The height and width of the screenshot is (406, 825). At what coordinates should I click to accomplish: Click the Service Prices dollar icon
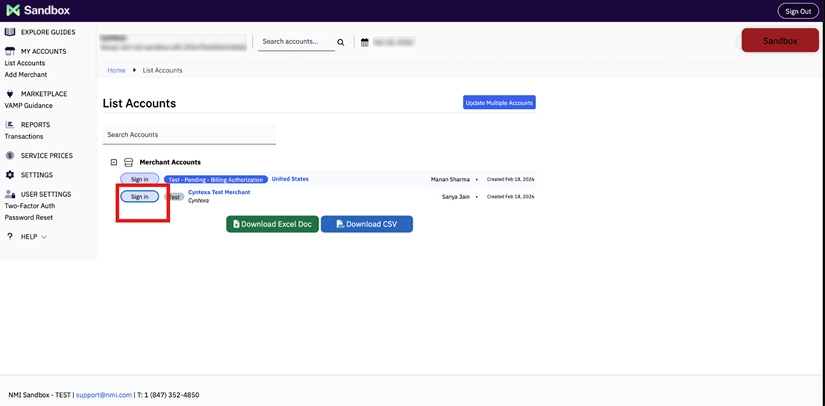tap(9, 156)
